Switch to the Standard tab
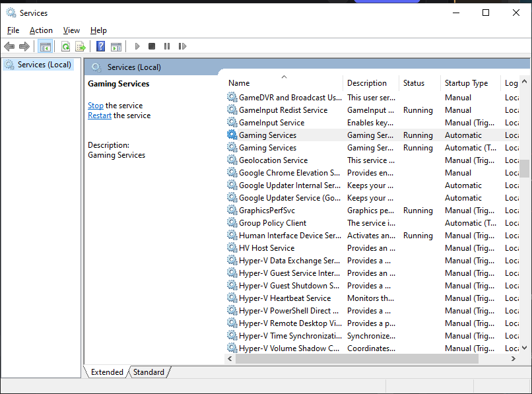Image resolution: width=532 pixels, height=394 pixels. [149, 372]
